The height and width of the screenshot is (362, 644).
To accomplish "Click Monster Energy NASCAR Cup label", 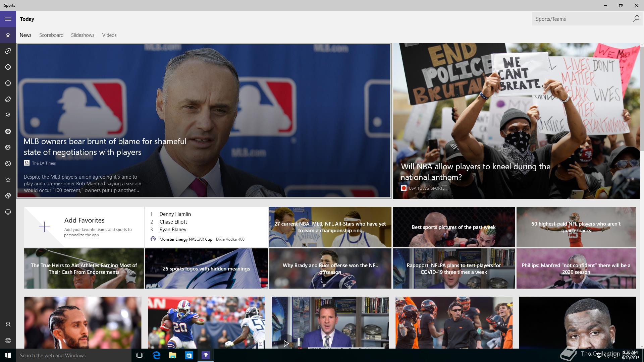I will pos(186,239).
